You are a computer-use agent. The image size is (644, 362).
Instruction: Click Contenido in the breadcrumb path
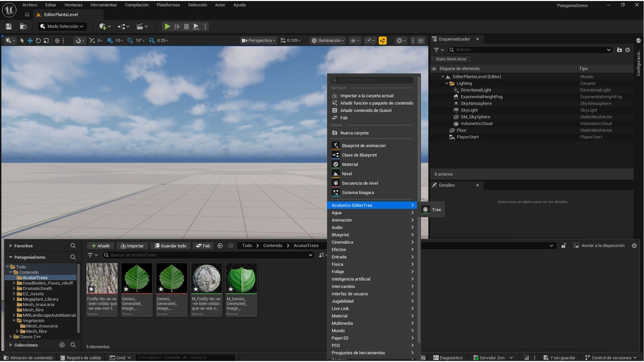coord(273,246)
